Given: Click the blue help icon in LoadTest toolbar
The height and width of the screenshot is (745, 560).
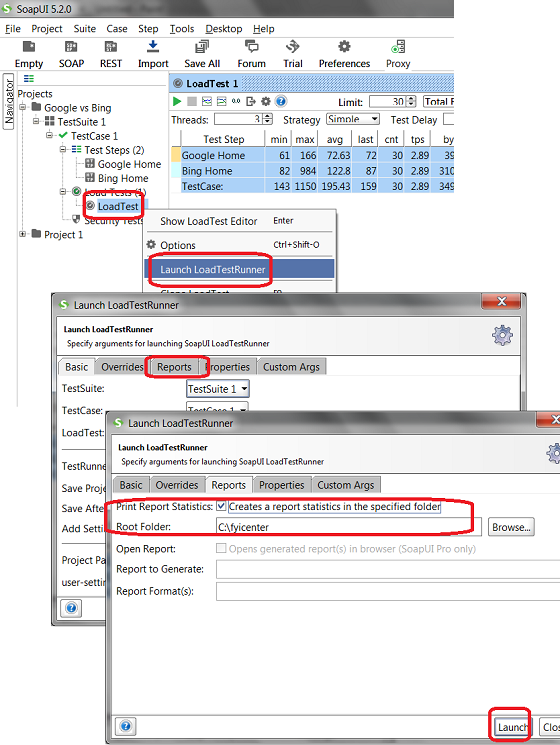Looking at the screenshot, I should coord(281,101).
